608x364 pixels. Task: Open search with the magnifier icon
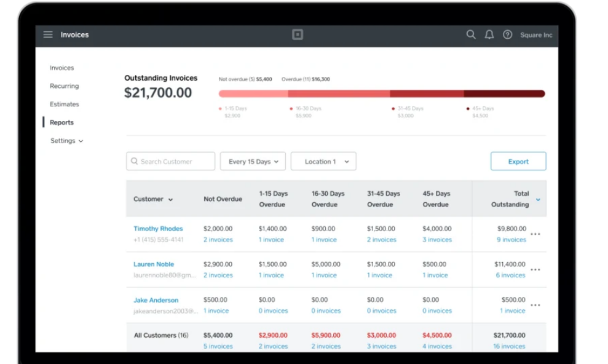pos(471,35)
